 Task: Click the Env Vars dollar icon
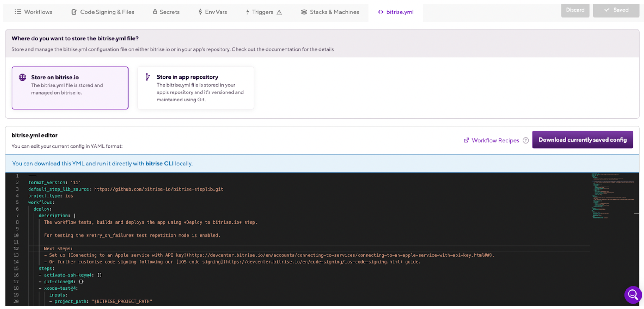(200, 12)
